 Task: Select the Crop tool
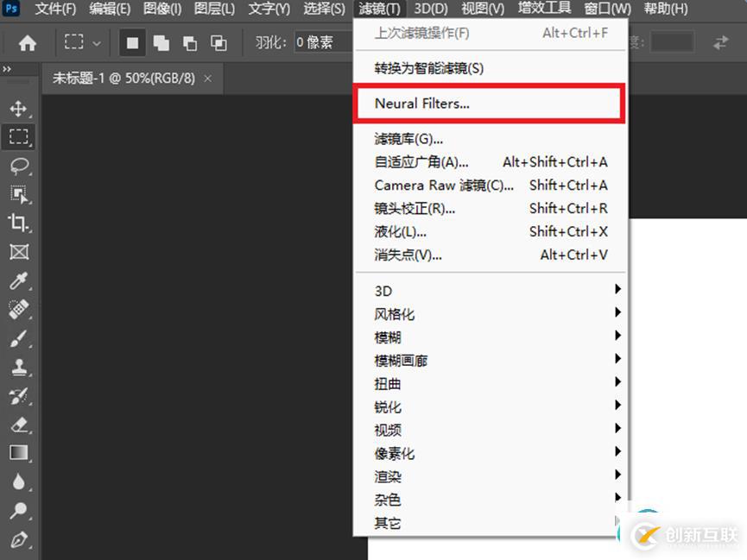(x=19, y=223)
